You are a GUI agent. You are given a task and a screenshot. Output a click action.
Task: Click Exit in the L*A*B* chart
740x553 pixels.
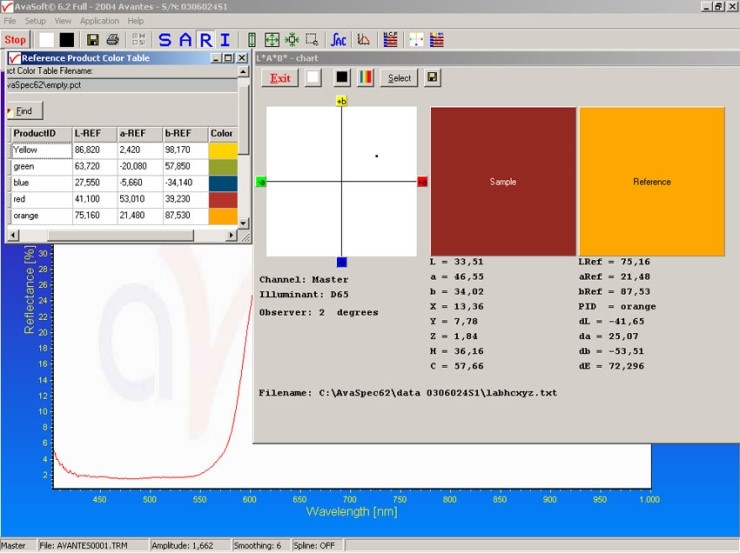pyautogui.click(x=280, y=78)
